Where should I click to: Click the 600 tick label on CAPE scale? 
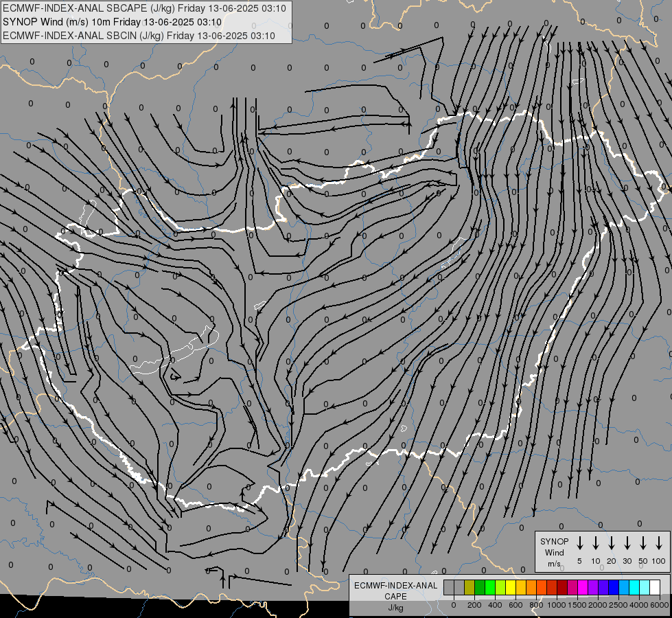click(515, 605)
